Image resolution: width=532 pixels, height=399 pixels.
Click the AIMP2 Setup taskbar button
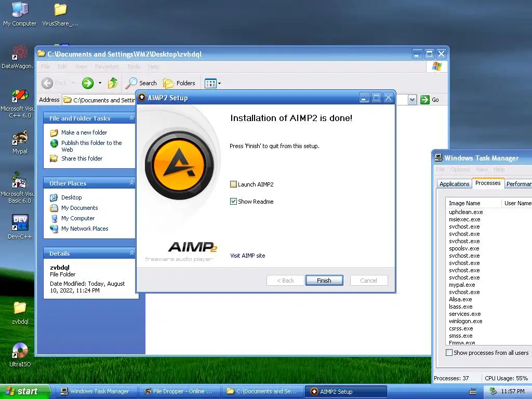point(346,391)
